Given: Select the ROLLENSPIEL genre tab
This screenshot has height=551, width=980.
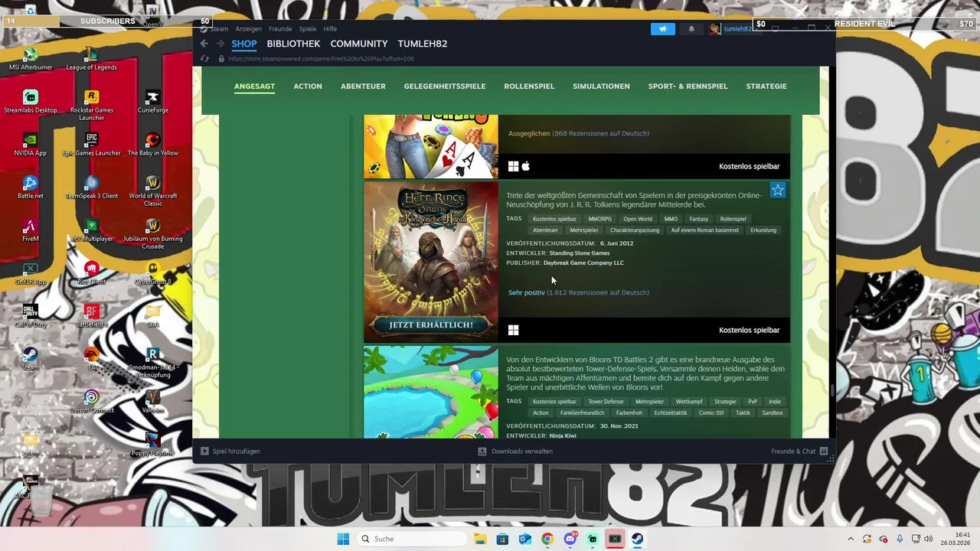Looking at the screenshot, I should (x=529, y=86).
